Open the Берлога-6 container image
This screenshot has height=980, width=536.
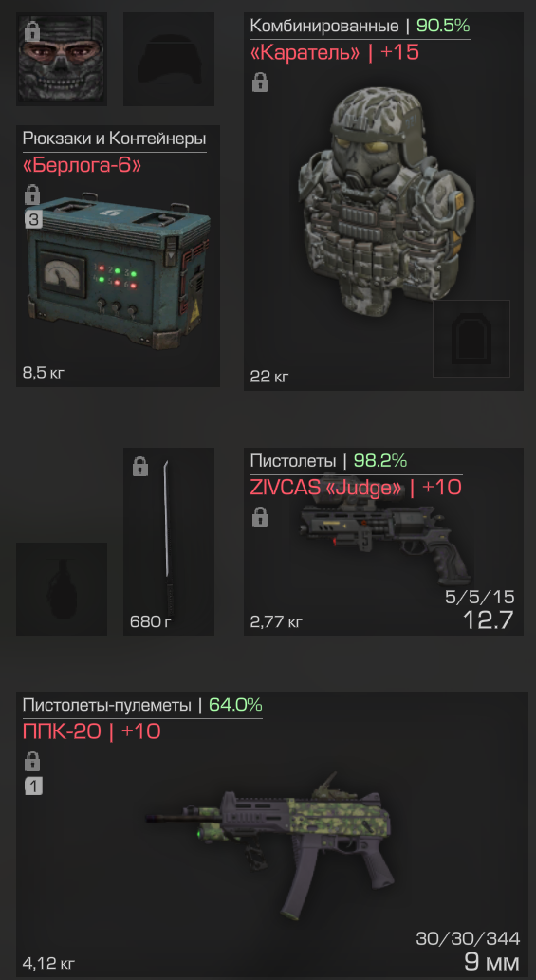tap(119, 272)
